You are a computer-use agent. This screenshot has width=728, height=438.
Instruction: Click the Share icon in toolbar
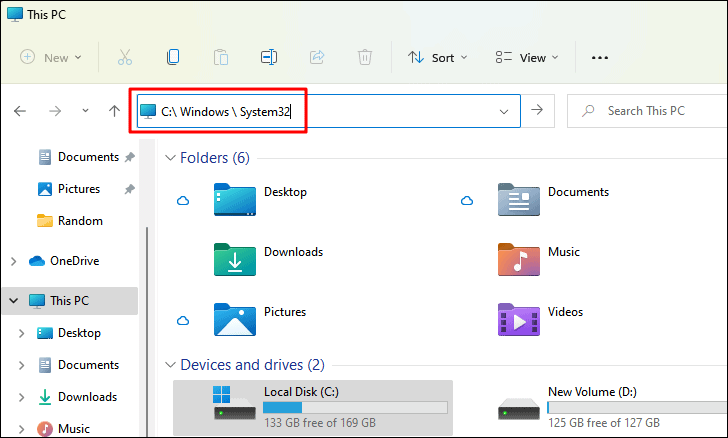(x=317, y=58)
